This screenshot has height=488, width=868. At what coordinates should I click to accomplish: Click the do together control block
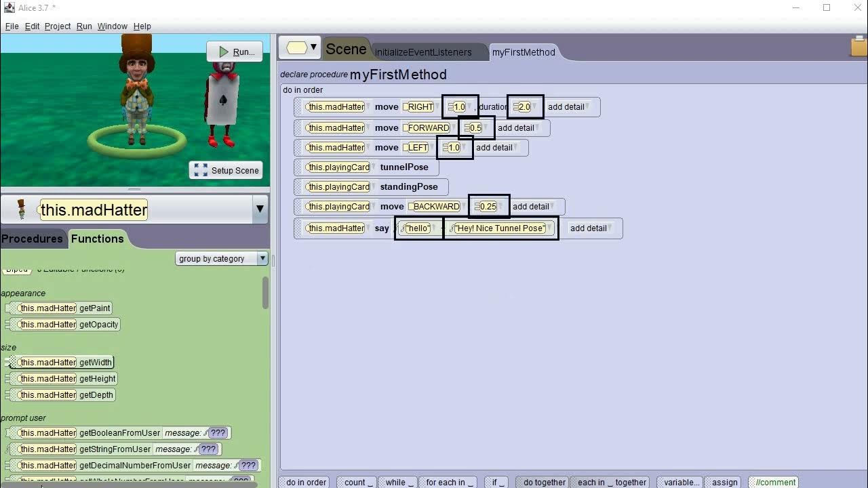(x=543, y=483)
